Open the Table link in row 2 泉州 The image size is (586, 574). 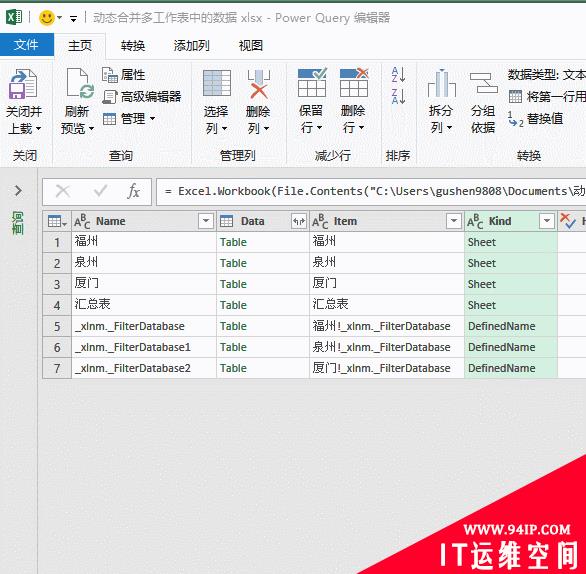click(233, 263)
